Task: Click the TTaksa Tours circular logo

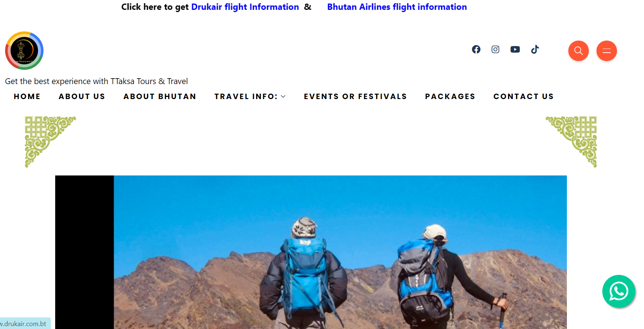Action: pos(24,50)
